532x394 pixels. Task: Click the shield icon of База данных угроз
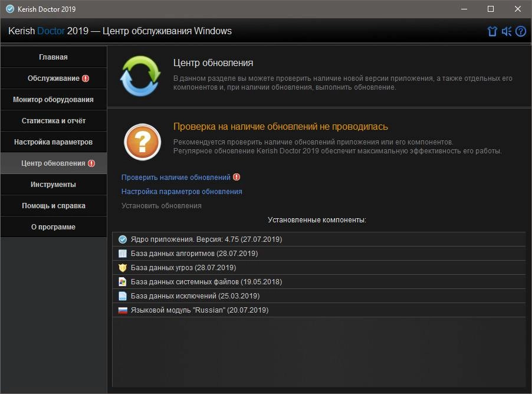(x=123, y=268)
